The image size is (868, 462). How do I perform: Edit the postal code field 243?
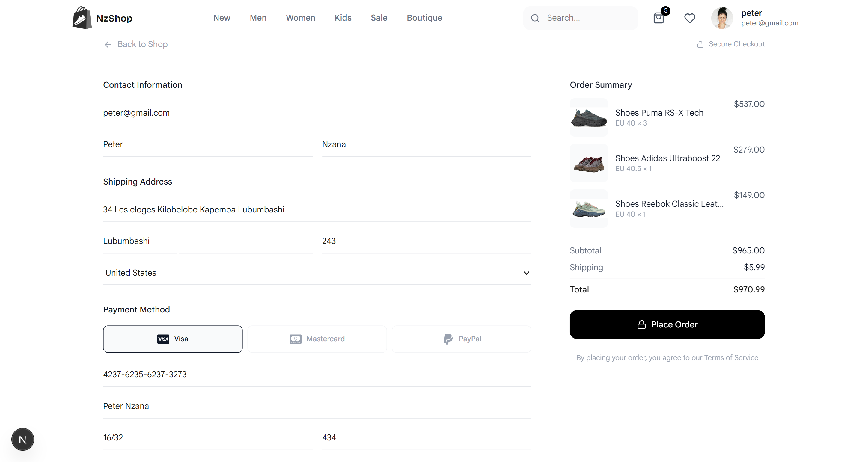427,241
